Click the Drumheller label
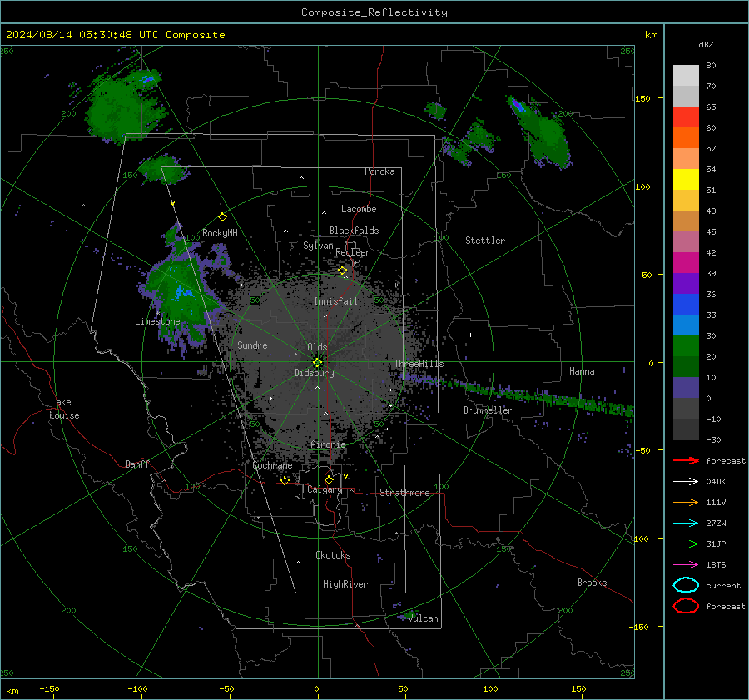This screenshot has height=700, width=749. 488,410
